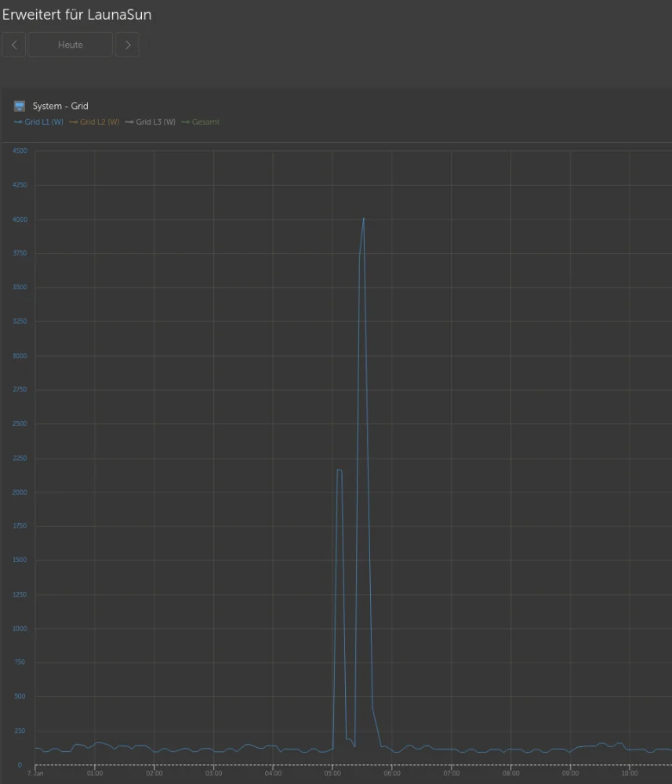The height and width of the screenshot is (784, 672).
Task: Click the 03:00 label on the time axis
Action: [213, 773]
